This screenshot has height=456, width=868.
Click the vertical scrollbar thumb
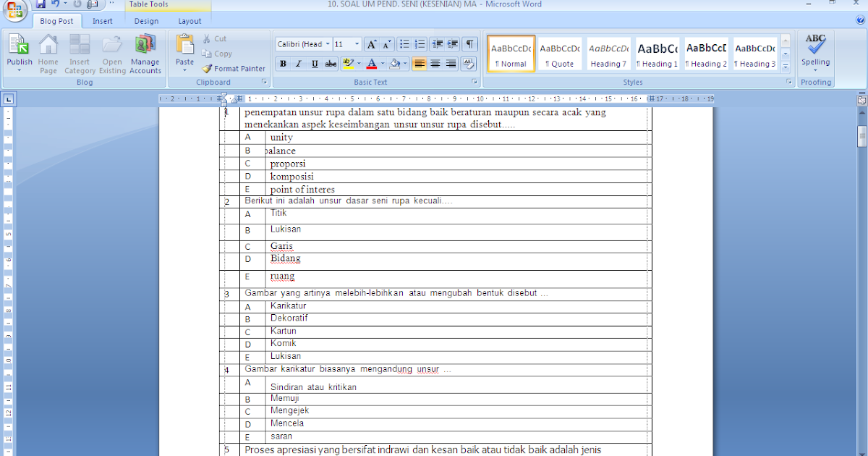pos(861,135)
